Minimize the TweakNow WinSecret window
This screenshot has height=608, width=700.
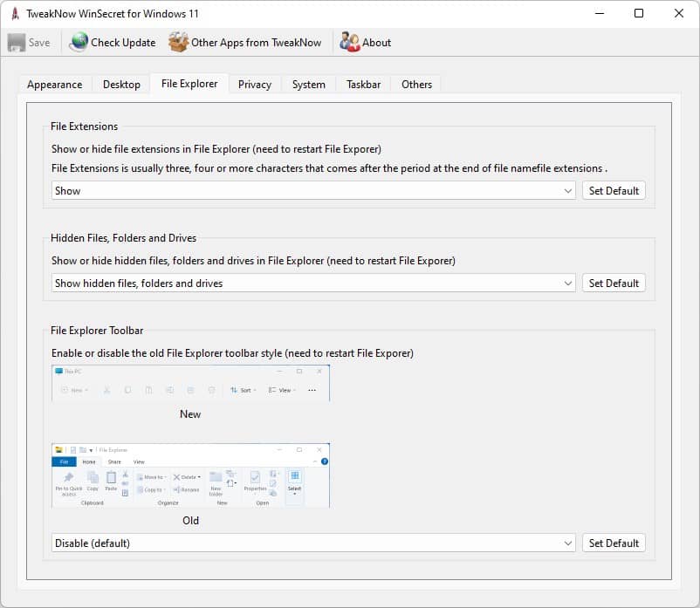tap(600, 13)
